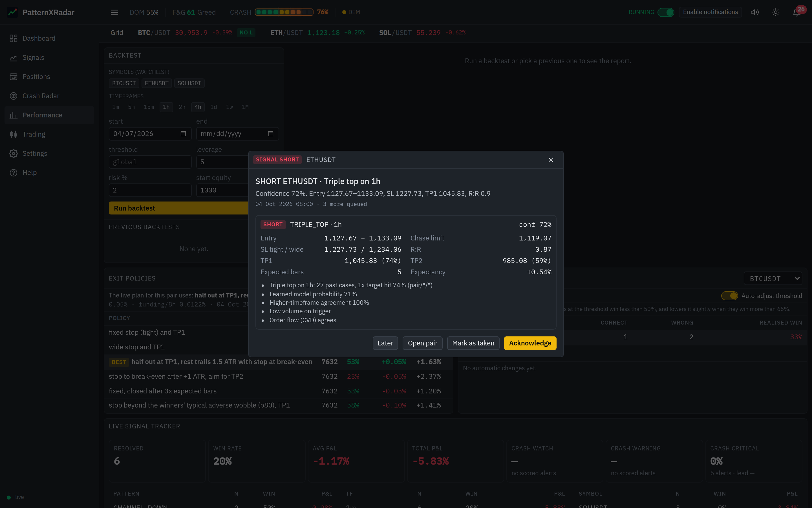Toggle Auto-adjust threshold switch

pyautogui.click(x=729, y=296)
